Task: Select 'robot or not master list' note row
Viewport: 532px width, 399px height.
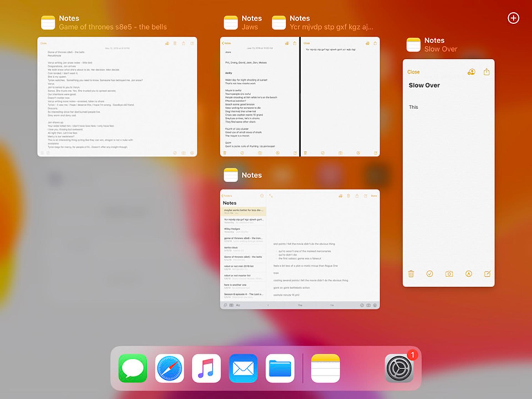Action: (244, 277)
